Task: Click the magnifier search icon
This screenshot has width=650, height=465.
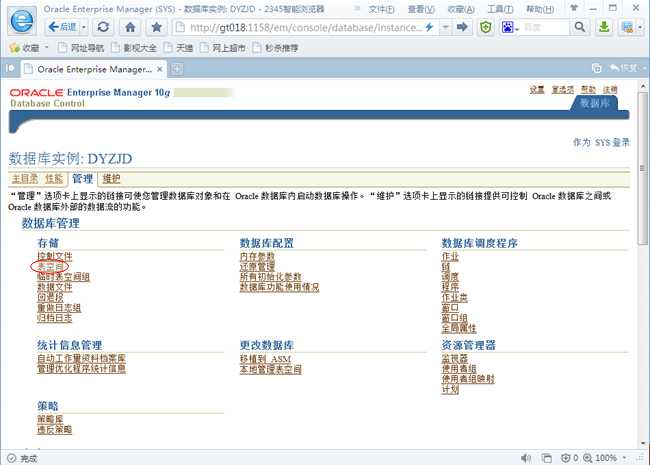Action: pos(580,27)
